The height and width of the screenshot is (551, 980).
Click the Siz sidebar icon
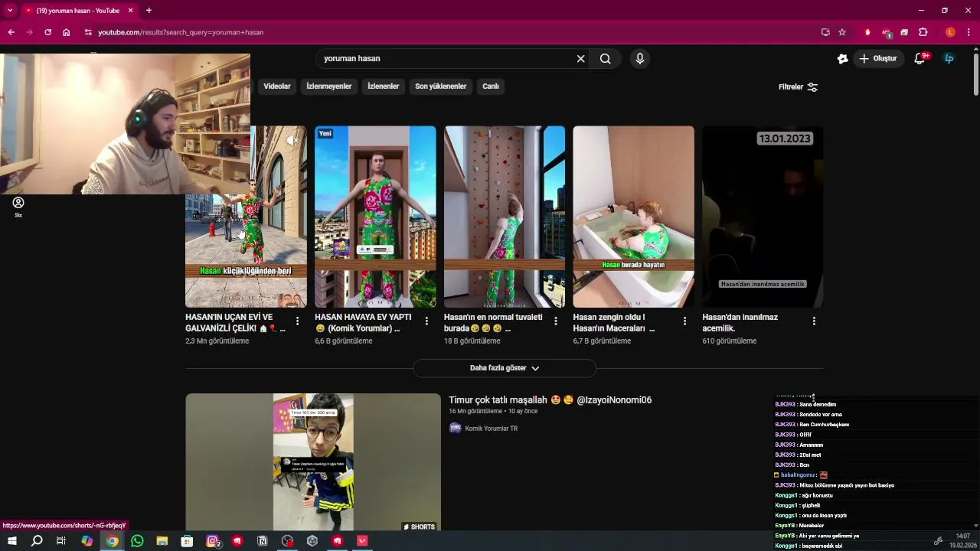[18, 207]
